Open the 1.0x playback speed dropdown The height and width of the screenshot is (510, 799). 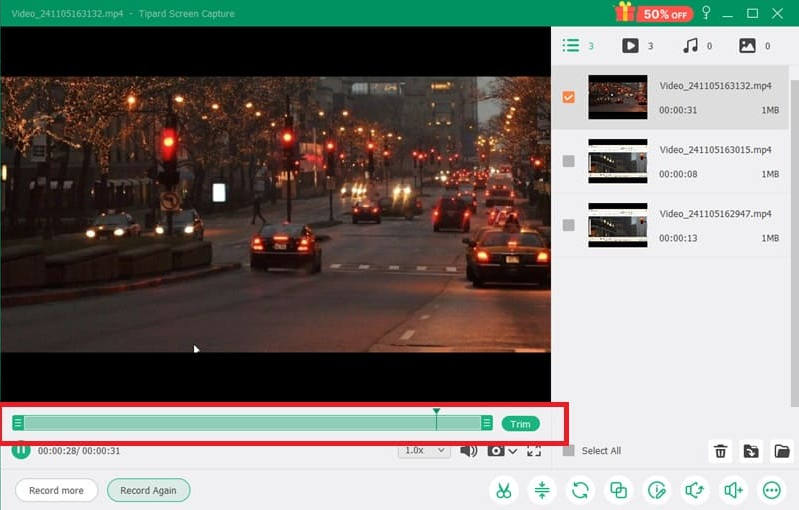point(423,450)
